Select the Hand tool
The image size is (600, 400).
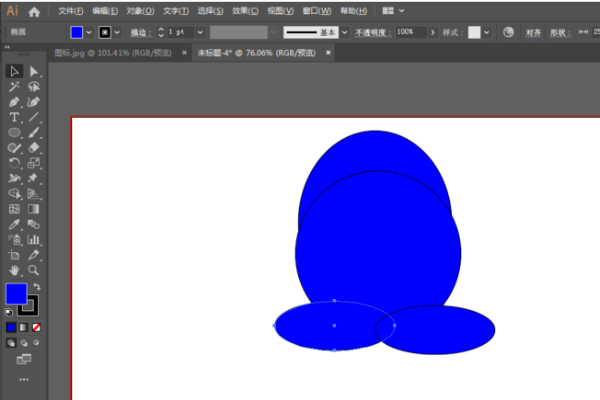pos(14,270)
